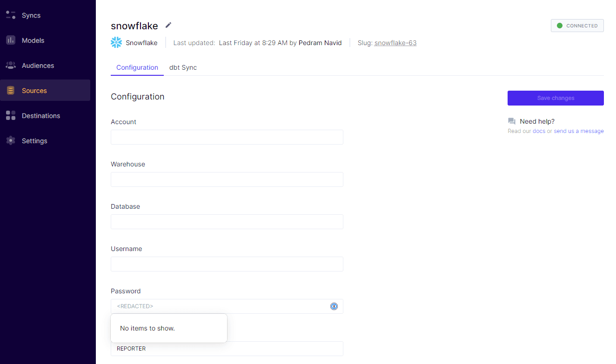Click the Snowflake logo icon
This screenshot has width=616, height=364.
pyautogui.click(x=116, y=43)
